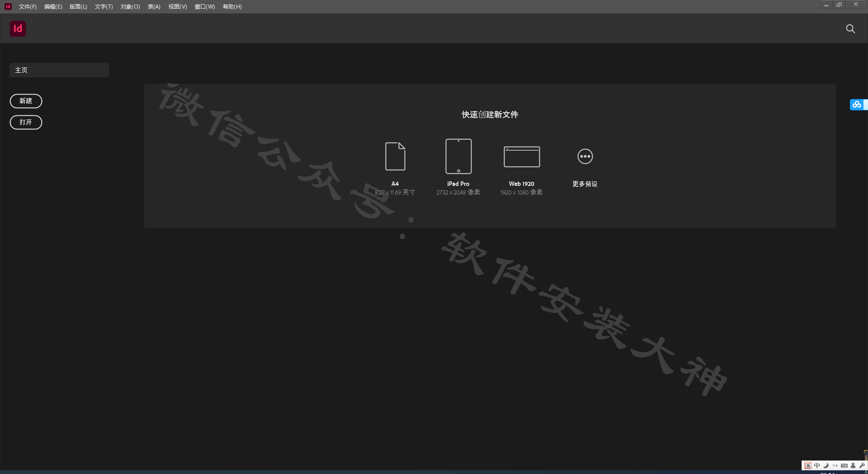Create a new A4 document preset
This screenshot has height=474, width=868.
(395, 156)
